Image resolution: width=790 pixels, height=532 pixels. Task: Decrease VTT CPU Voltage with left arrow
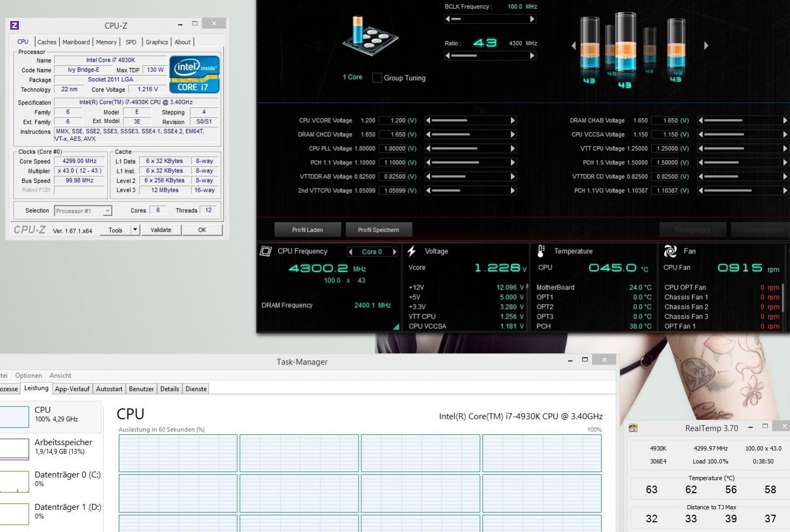(x=700, y=149)
